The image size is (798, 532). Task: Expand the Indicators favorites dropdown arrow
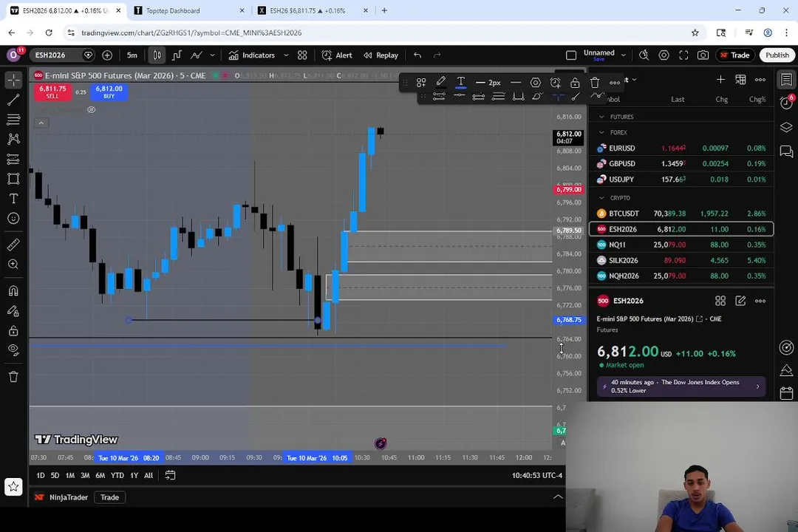(x=286, y=55)
